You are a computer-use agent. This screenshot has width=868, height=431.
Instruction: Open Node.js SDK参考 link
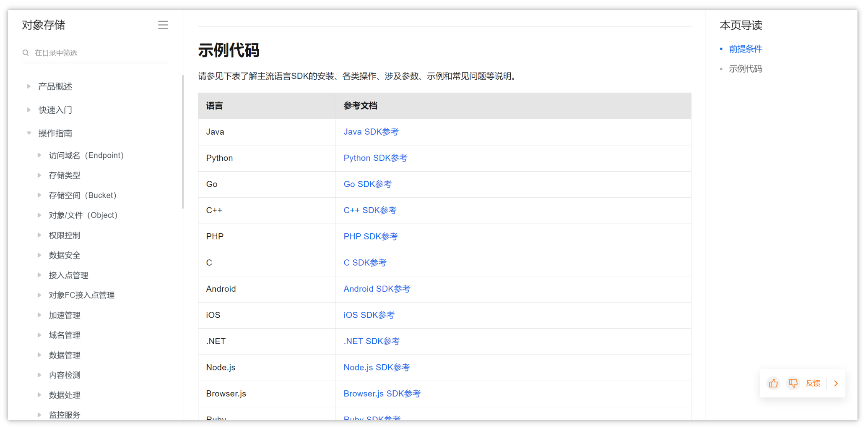click(377, 367)
